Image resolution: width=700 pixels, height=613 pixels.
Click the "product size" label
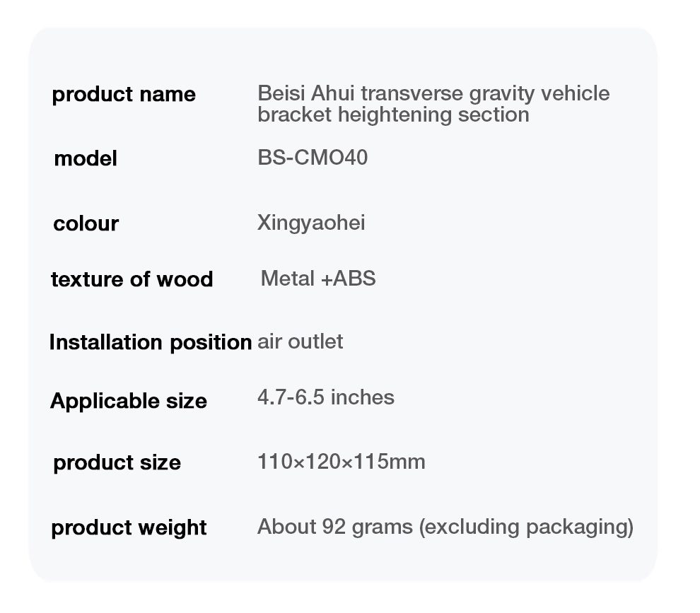pos(117,462)
